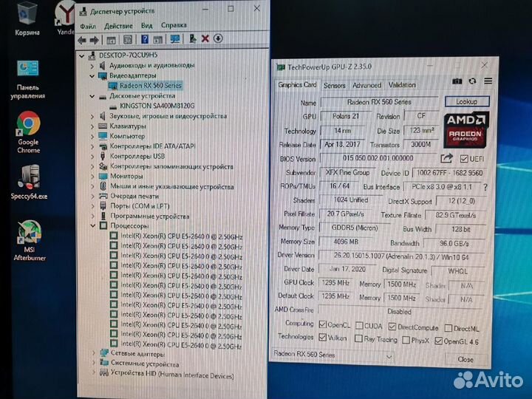Toggle the OpenCL checkbox
The image size is (532, 399).
pos(323,324)
